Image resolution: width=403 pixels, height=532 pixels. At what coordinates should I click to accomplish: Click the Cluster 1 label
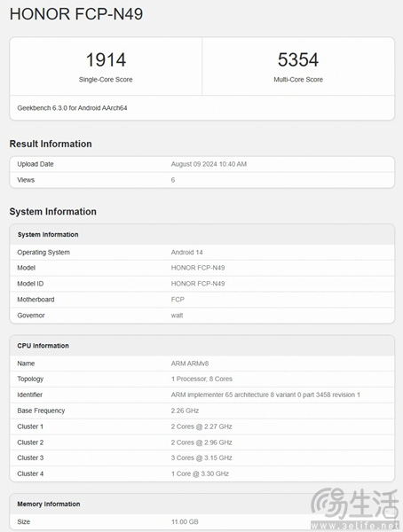(x=30, y=426)
